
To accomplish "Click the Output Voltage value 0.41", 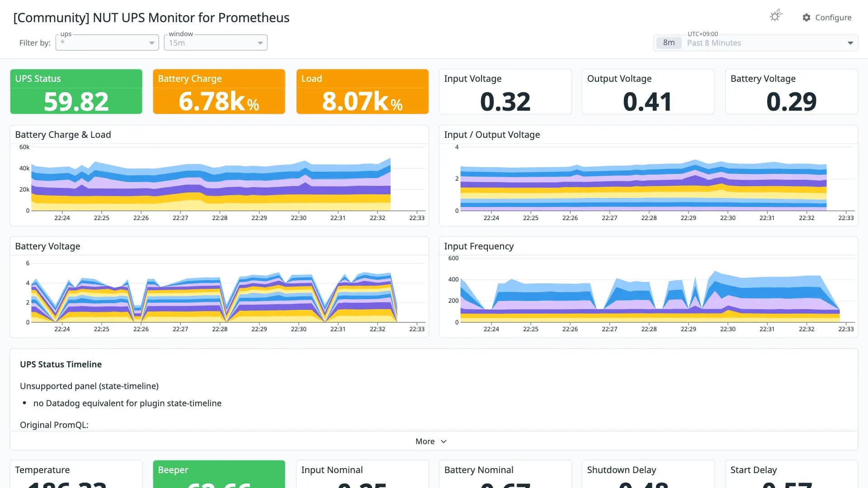I will click(647, 101).
